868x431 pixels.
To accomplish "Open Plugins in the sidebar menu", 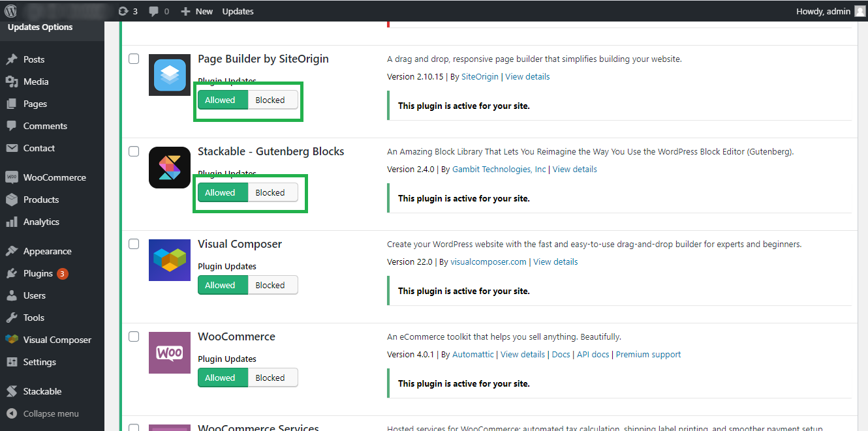I will point(38,273).
